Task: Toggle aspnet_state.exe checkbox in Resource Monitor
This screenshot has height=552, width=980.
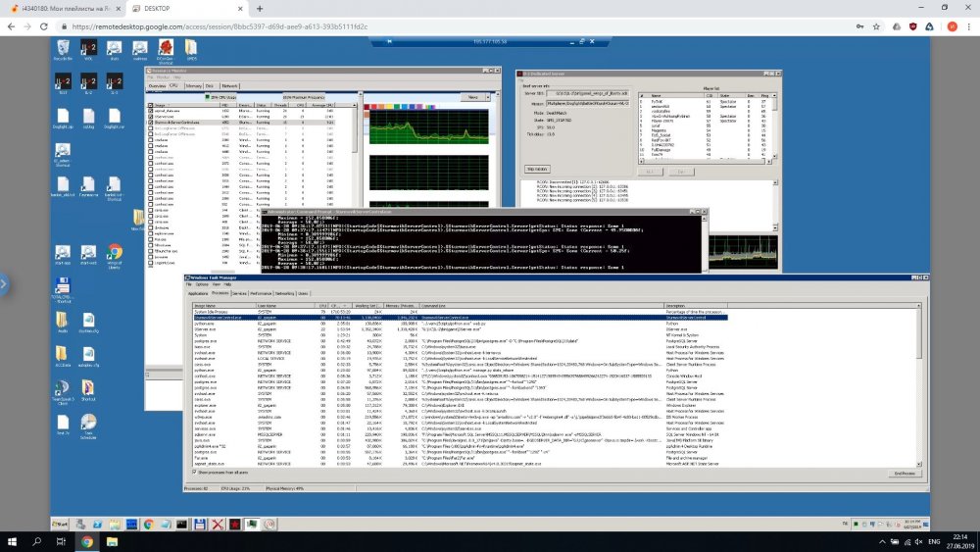Action: (x=150, y=111)
